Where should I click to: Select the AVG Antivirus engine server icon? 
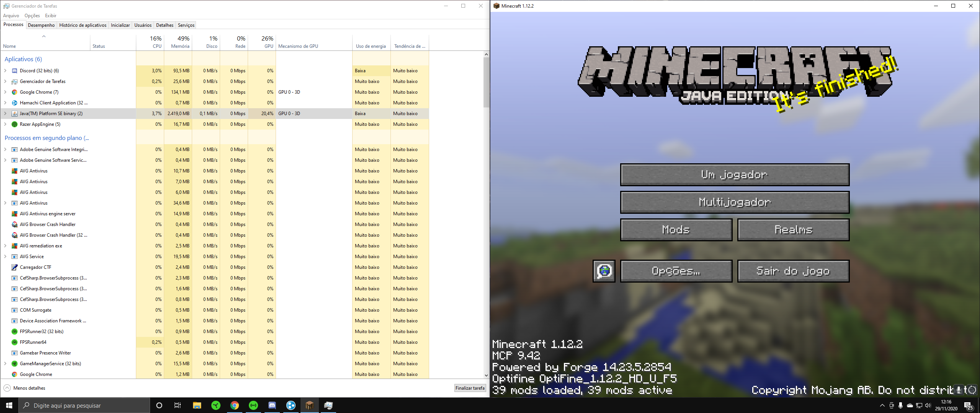pos(15,214)
